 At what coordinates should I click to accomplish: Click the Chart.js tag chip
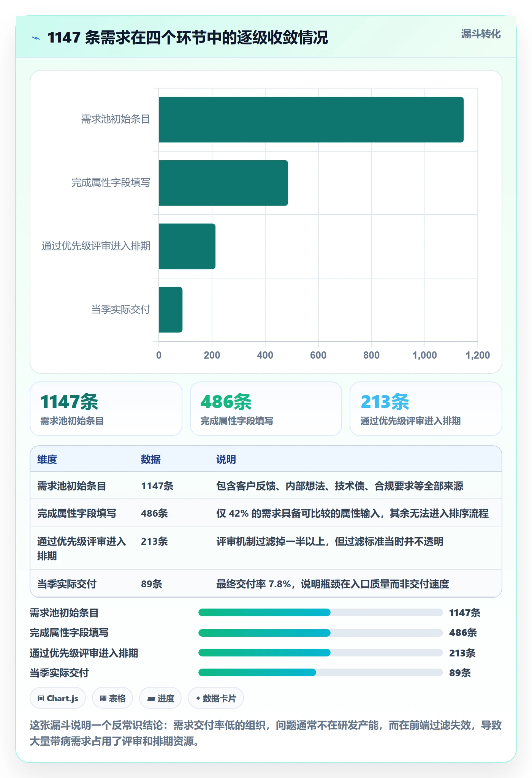tap(58, 698)
